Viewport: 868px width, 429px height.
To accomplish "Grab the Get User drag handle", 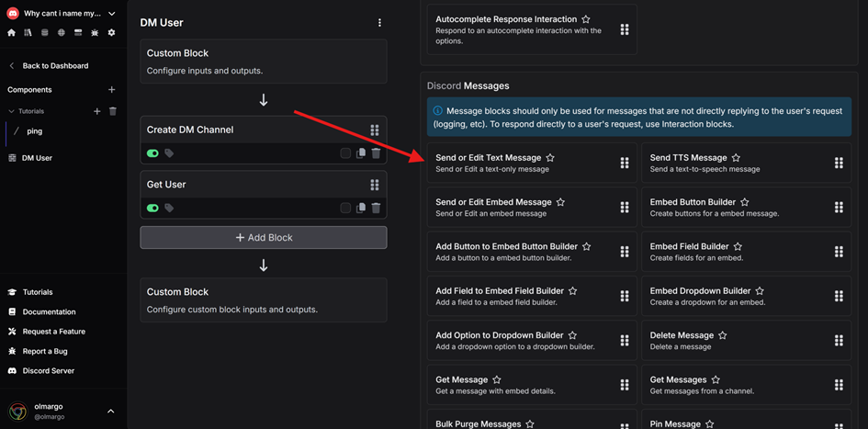I will point(375,185).
